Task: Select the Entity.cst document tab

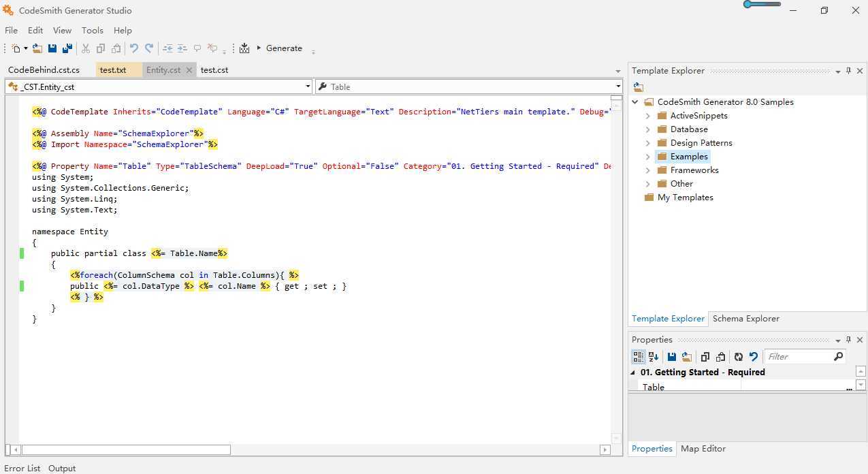Action: 163,69
